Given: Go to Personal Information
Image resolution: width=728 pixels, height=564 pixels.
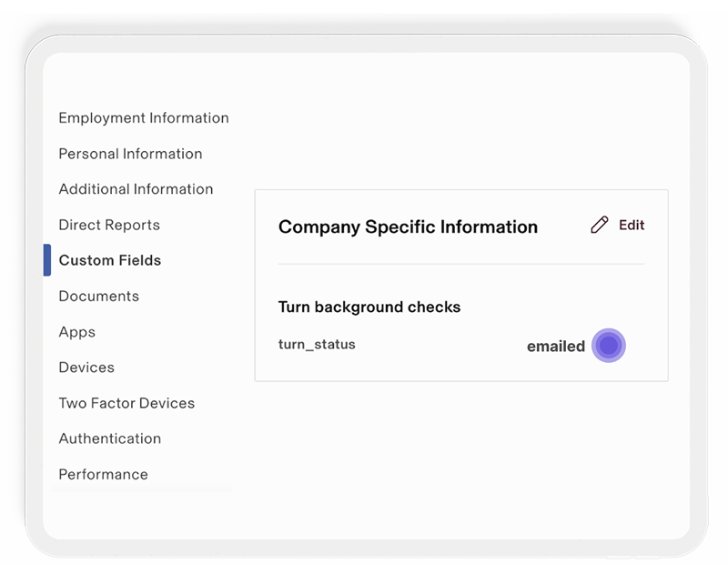Looking at the screenshot, I should tap(130, 154).
